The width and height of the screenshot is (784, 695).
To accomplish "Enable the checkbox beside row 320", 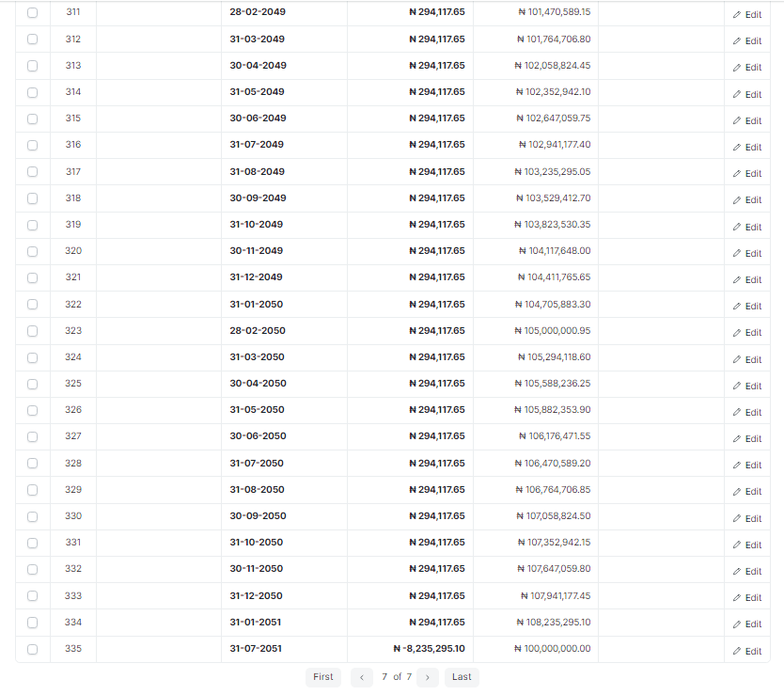I will tap(32, 252).
